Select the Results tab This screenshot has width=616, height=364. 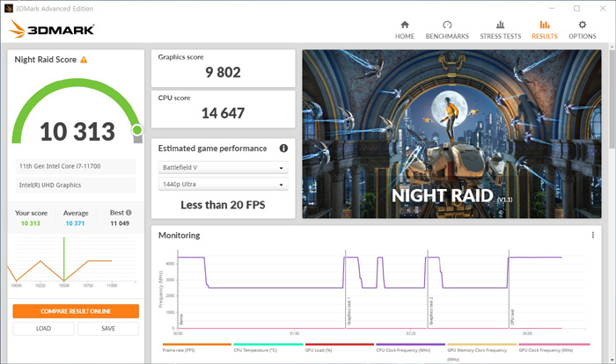coord(545,30)
